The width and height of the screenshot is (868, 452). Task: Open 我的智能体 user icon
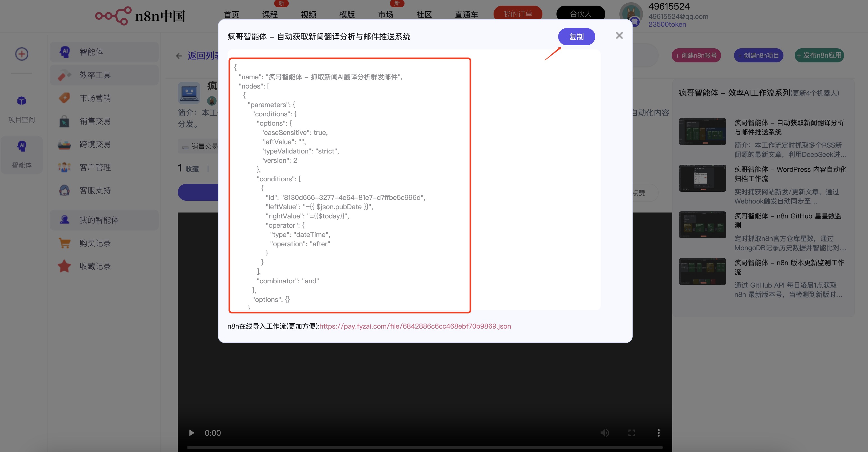coord(64,220)
